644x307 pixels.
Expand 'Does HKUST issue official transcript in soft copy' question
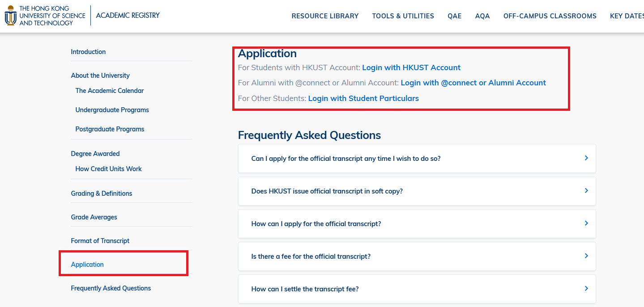click(417, 191)
